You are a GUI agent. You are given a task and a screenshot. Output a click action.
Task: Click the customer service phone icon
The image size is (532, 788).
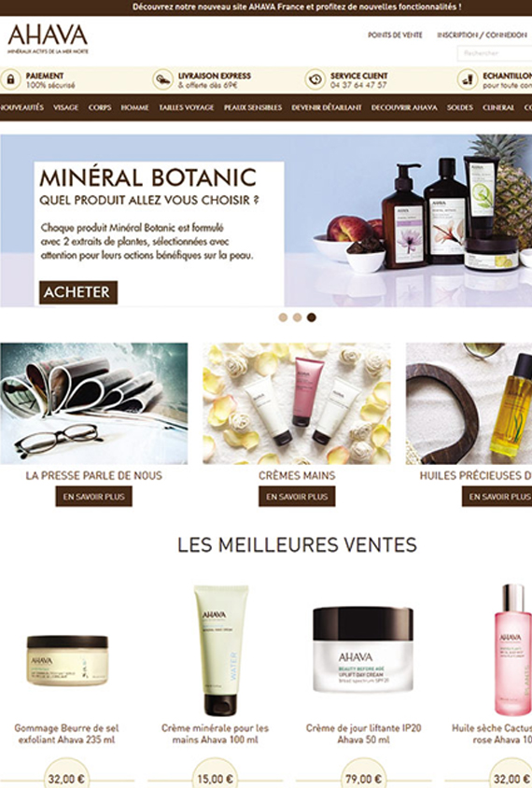(315, 80)
